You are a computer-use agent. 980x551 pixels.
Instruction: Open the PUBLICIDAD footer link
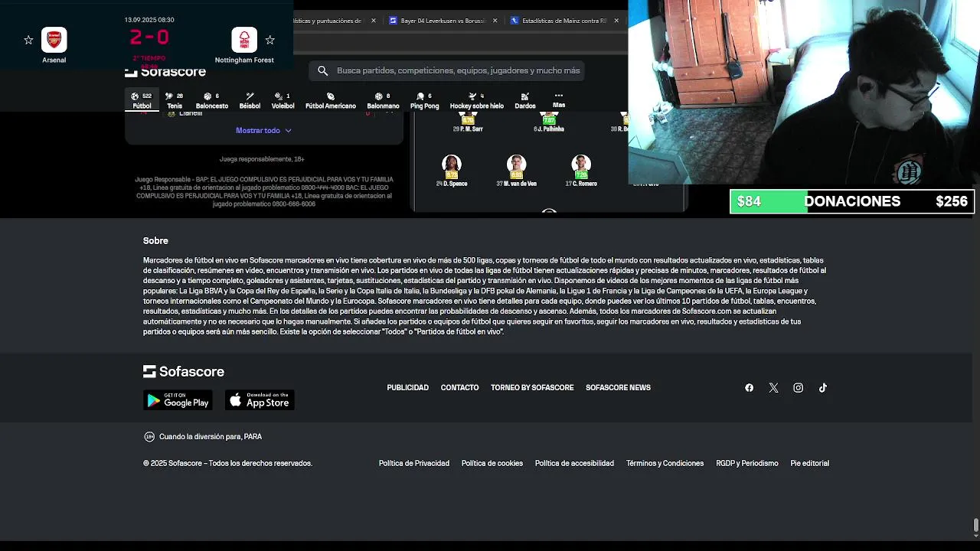tap(407, 388)
